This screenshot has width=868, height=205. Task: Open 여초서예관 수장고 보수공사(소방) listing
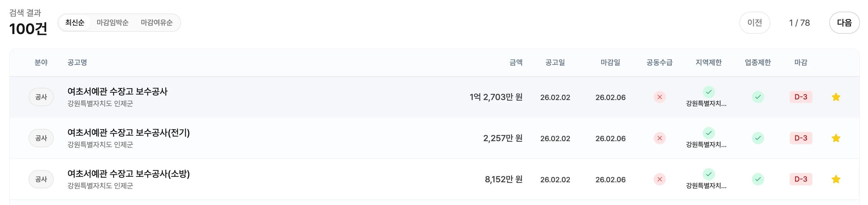coord(128,174)
